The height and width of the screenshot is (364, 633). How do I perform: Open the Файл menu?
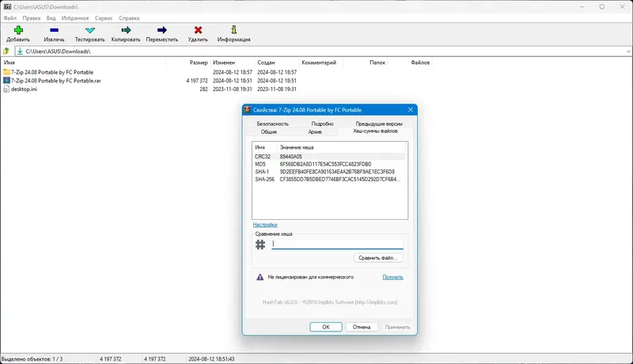(10, 18)
